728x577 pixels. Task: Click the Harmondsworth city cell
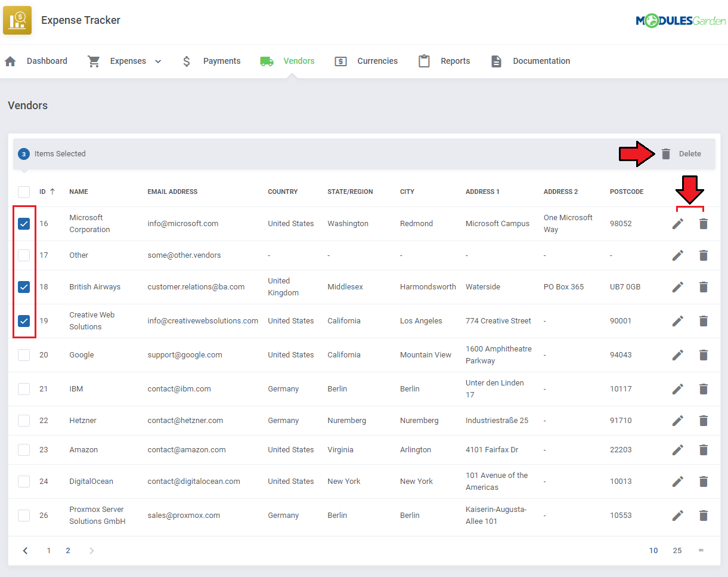click(428, 287)
